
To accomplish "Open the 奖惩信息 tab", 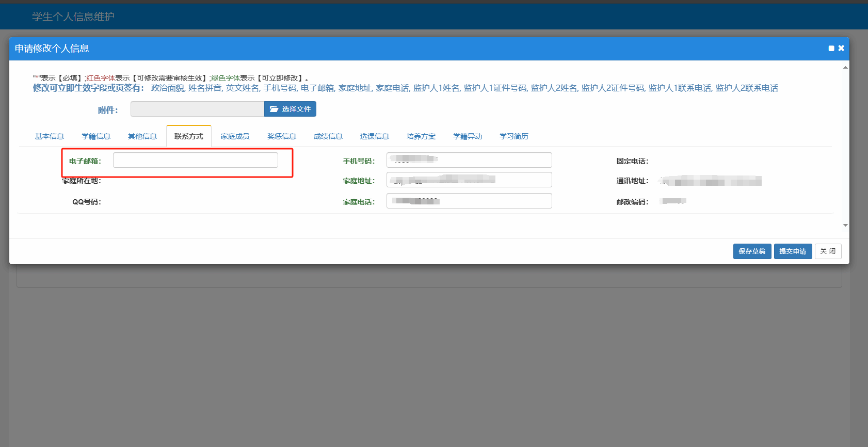I will [x=282, y=136].
